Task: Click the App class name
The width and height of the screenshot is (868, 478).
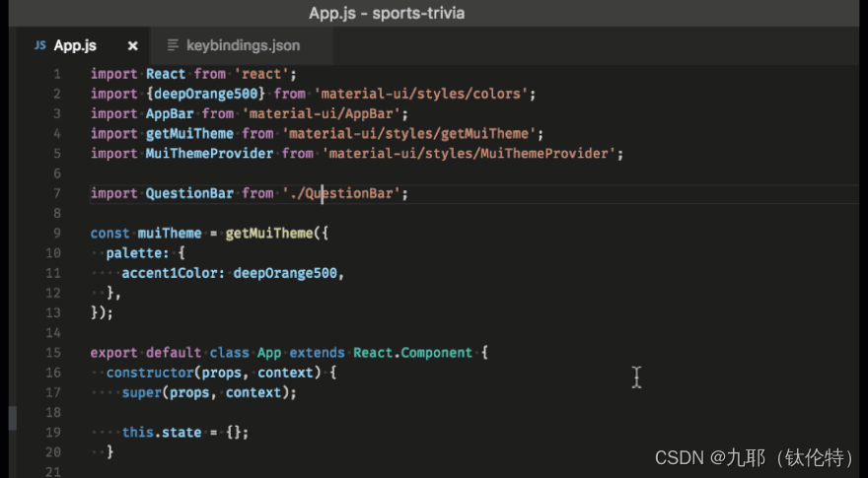Action: [269, 353]
